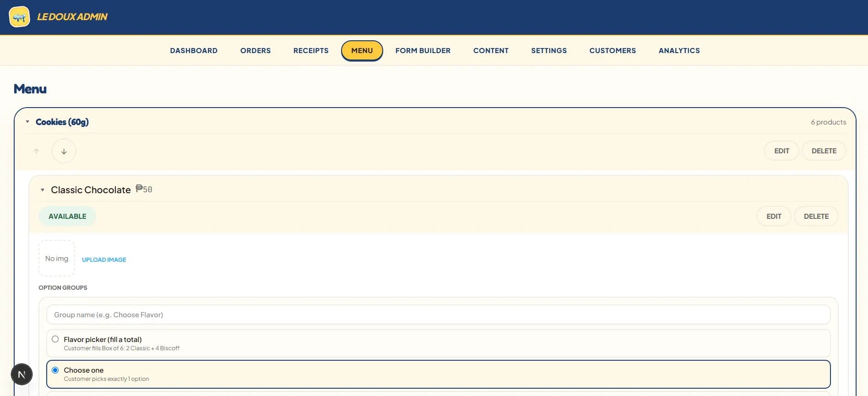The image size is (868, 396).
Task: Go to the Settings tab
Action: (549, 51)
